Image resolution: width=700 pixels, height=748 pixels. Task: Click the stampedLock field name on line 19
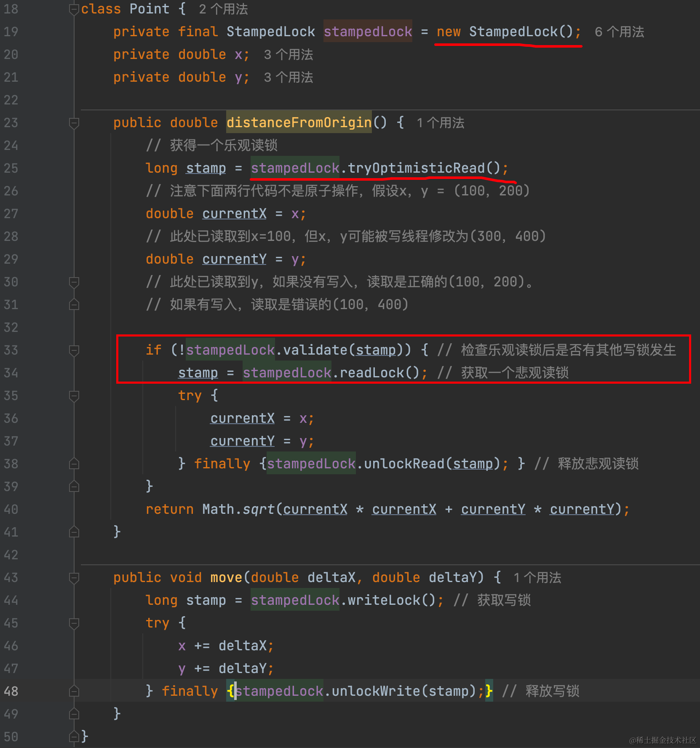368,32
